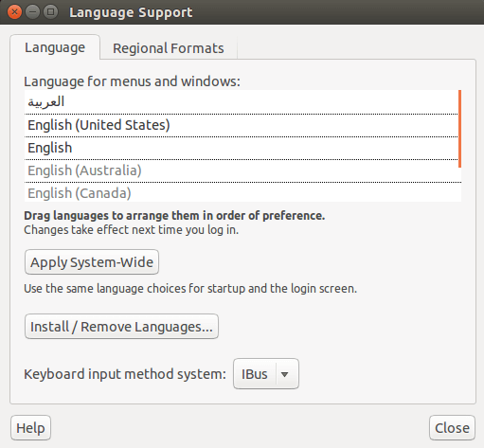The image size is (484, 448).
Task: Select the Arabic language entry
Action: (242, 102)
